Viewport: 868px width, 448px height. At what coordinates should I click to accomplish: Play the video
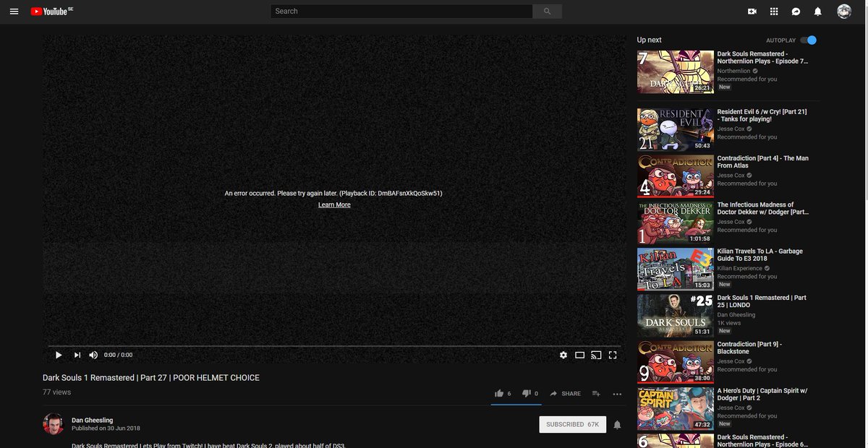(x=59, y=355)
